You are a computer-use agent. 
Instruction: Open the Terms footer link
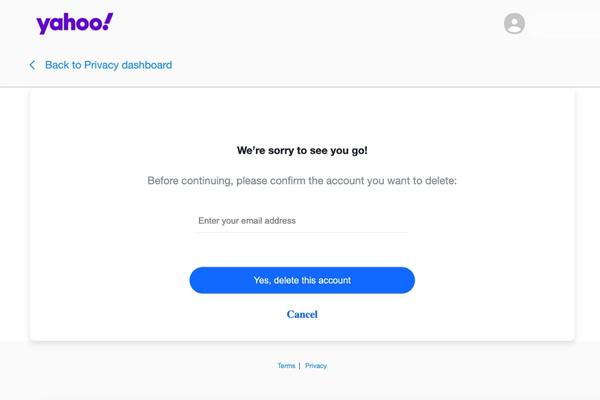pyautogui.click(x=286, y=366)
